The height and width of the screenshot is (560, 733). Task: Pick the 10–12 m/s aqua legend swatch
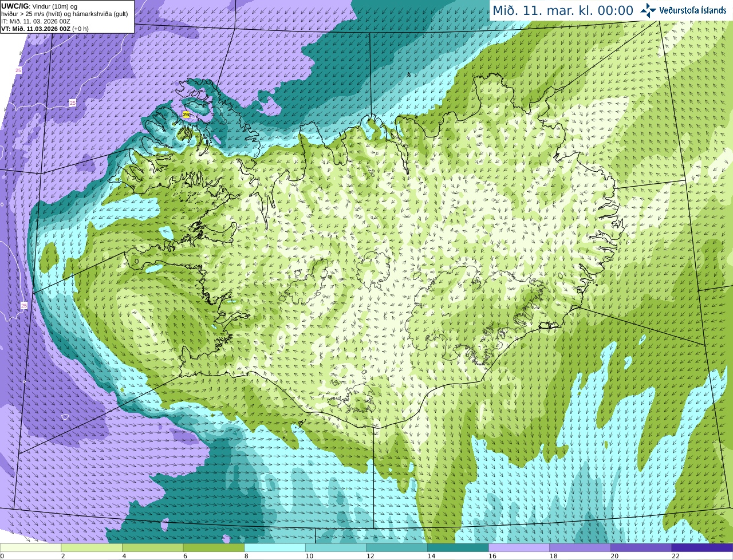336,548
